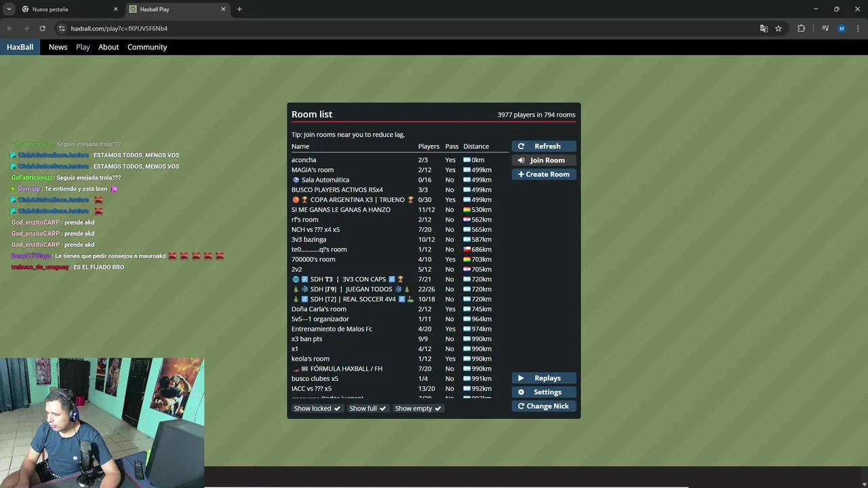
Task: Click the address bar URL field
Action: click(407, 28)
